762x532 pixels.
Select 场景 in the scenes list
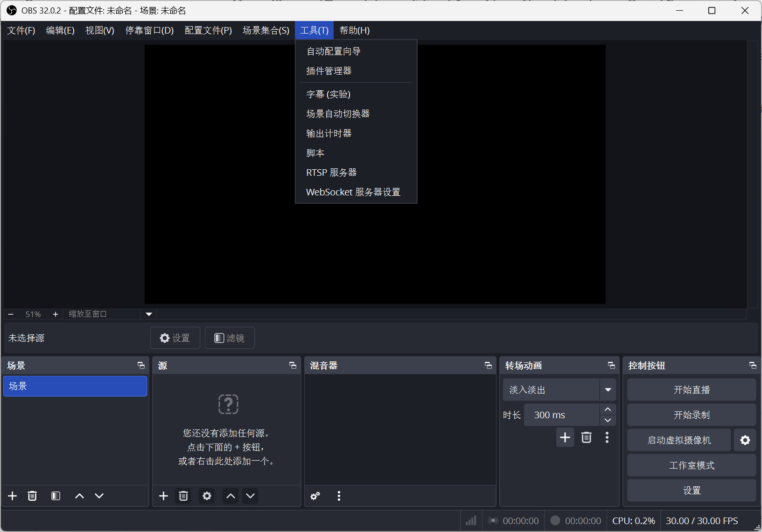click(75, 386)
